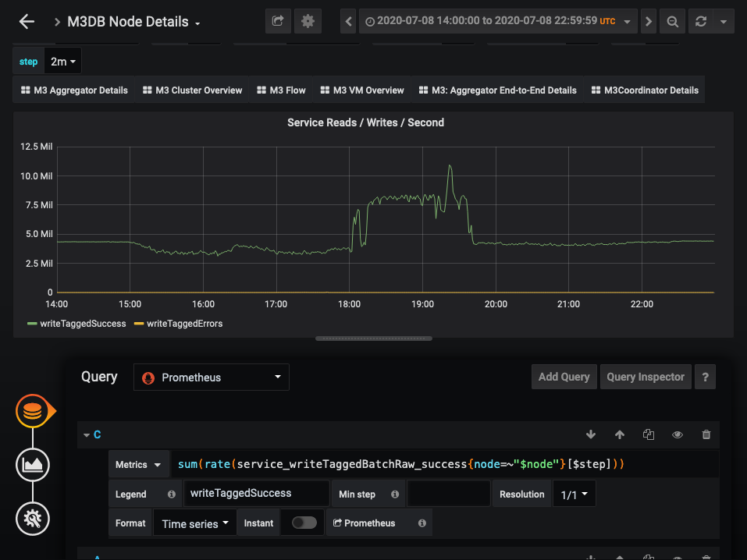Open the M3 Flow dashboard link
747x560 pixels.
(280, 90)
